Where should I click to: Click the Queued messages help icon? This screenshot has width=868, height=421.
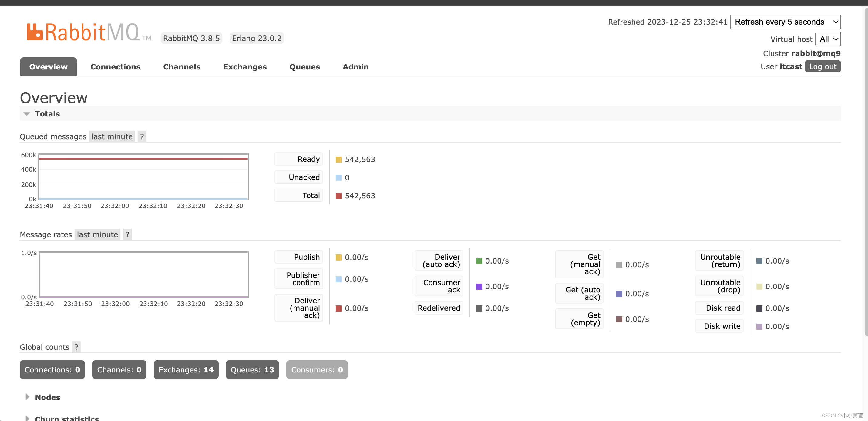click(x=142, y=136)
